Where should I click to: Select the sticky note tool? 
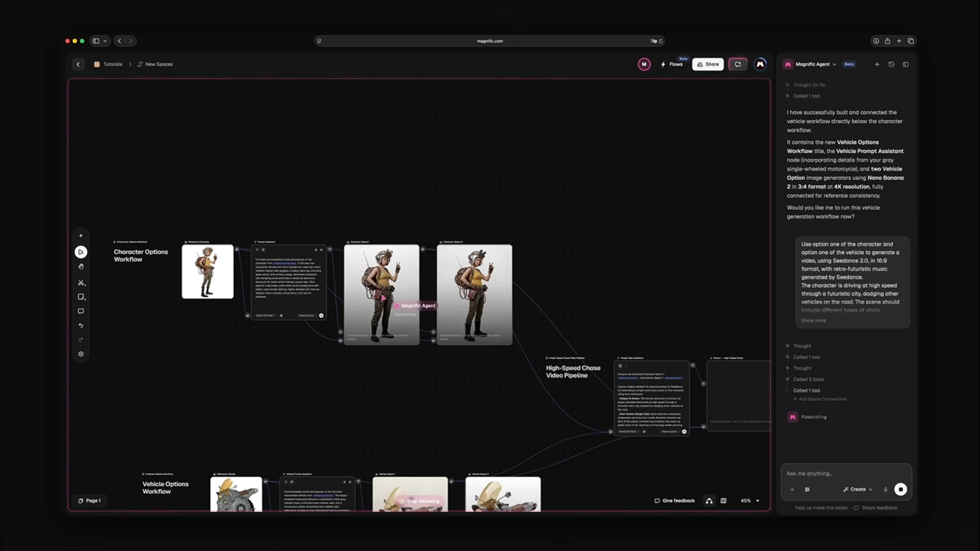(81, 297)
